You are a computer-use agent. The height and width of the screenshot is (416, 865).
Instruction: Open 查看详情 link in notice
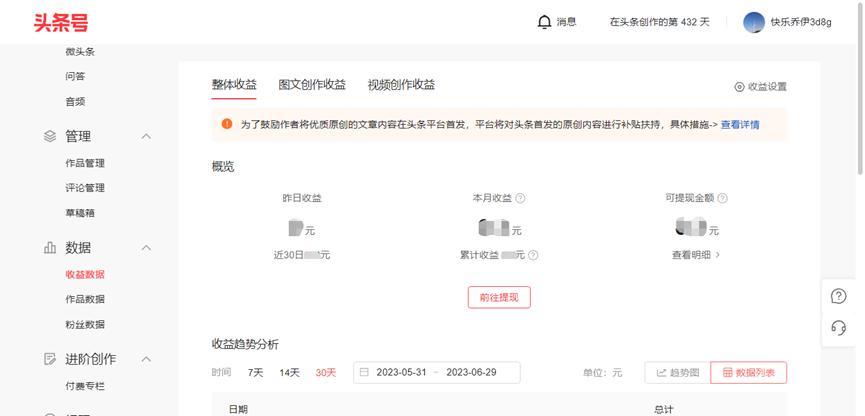click(x=740, y=124)
